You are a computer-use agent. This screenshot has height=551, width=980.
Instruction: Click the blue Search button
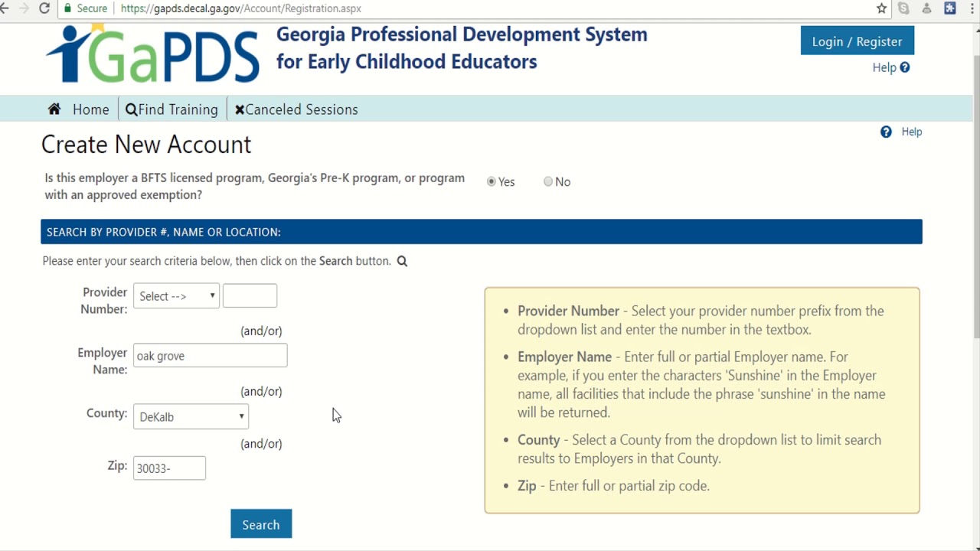[x=261, y=524]
